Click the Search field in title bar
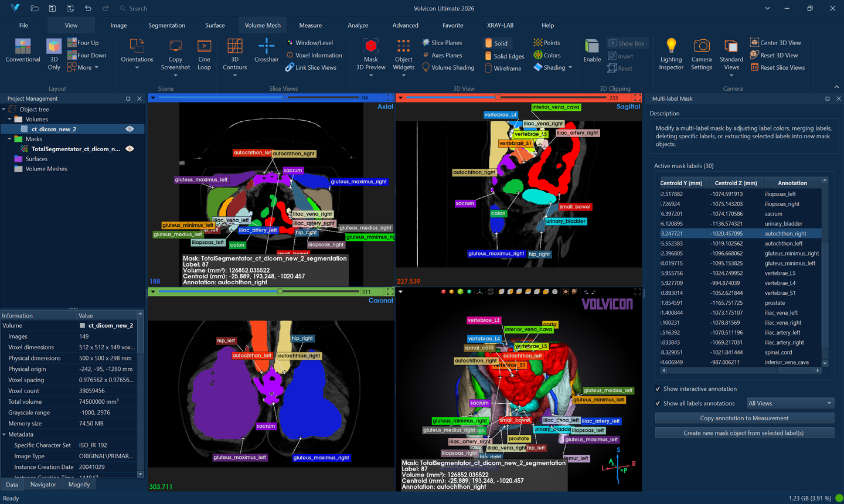 coord(138,8)
